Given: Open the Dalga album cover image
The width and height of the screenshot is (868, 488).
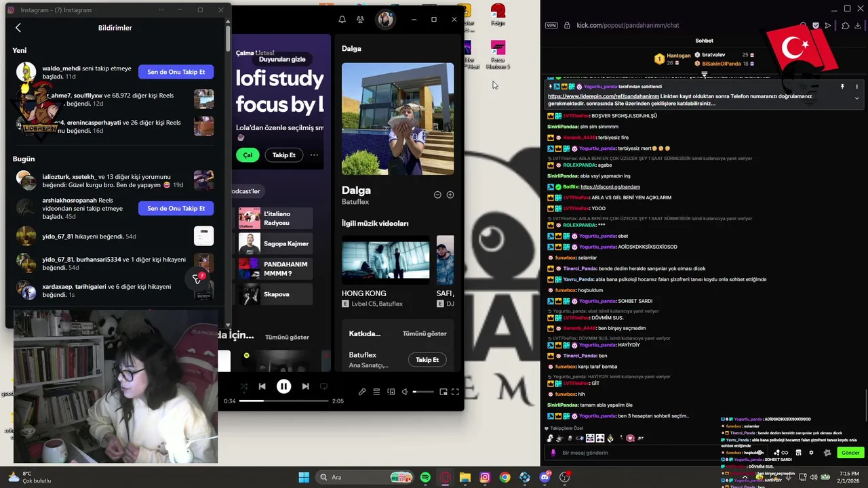Looking at the screenshot, I should coord(397,119).
